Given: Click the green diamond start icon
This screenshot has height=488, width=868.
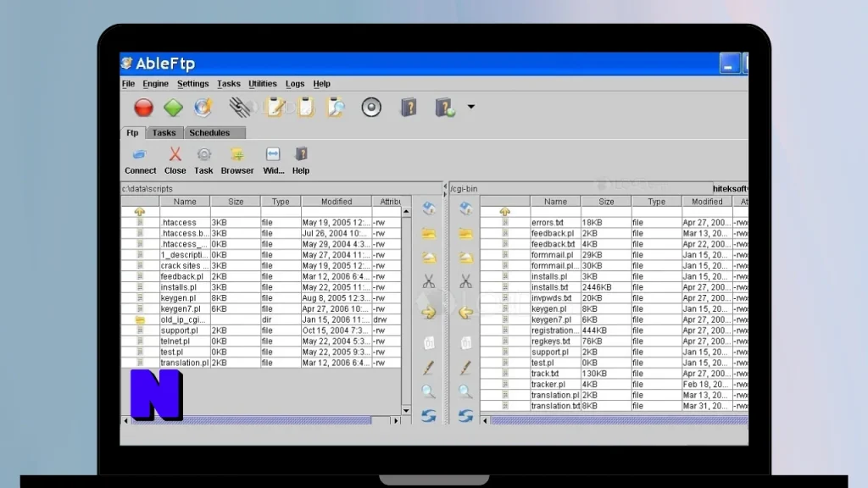Looking at the screenshot, I should (x=173, y=108).
